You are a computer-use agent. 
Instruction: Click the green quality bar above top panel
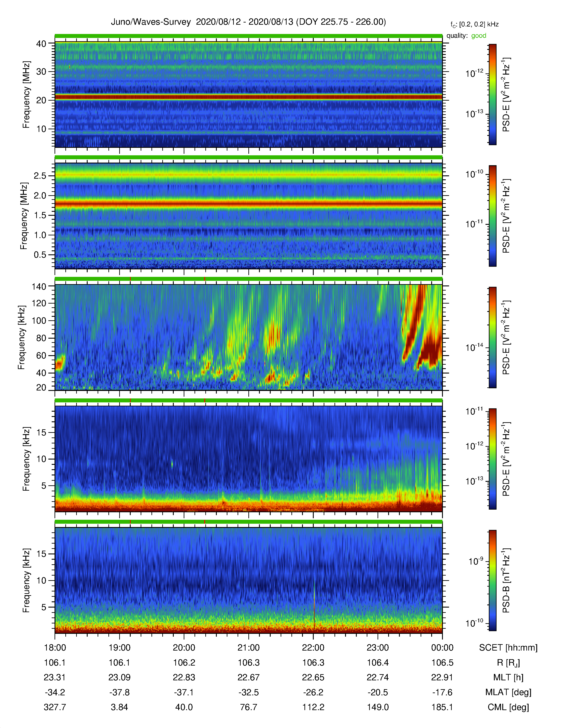pos(248,36)
